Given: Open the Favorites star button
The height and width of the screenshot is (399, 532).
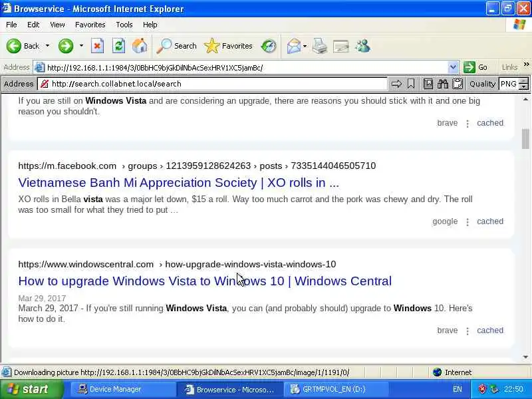Looking at the screenshot, I should [x=228, y=46].
